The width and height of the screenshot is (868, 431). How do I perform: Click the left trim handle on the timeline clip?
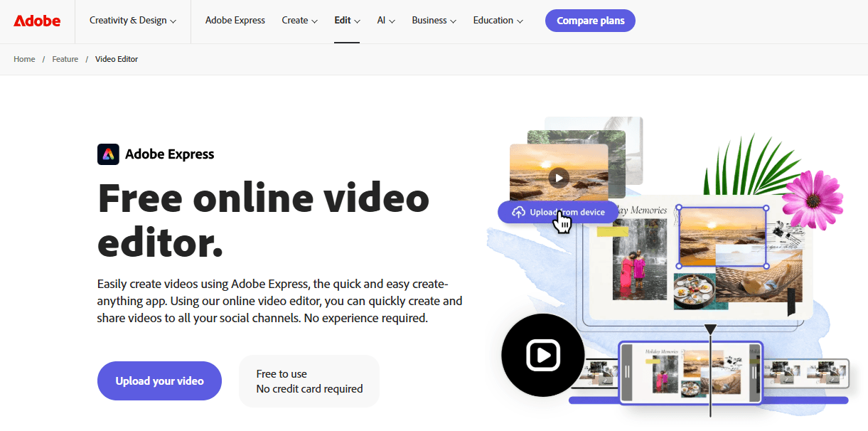click(x=627, y=373)
